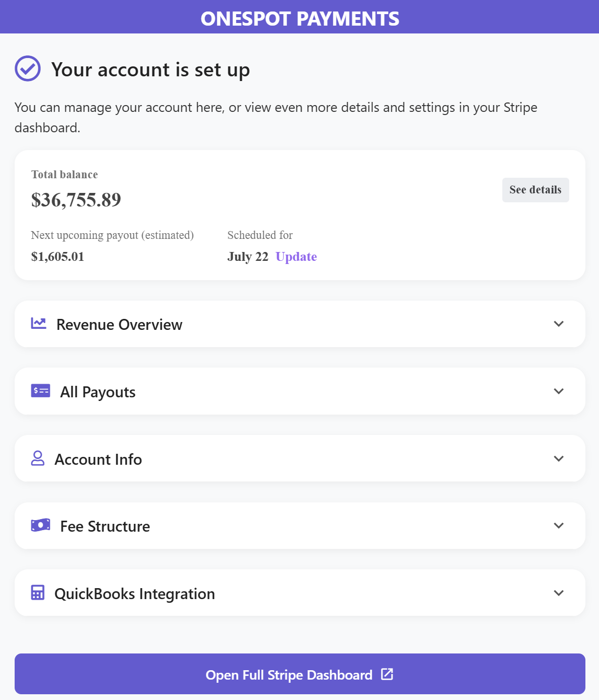Click the All Payouts money check icon

coord(40,391)
